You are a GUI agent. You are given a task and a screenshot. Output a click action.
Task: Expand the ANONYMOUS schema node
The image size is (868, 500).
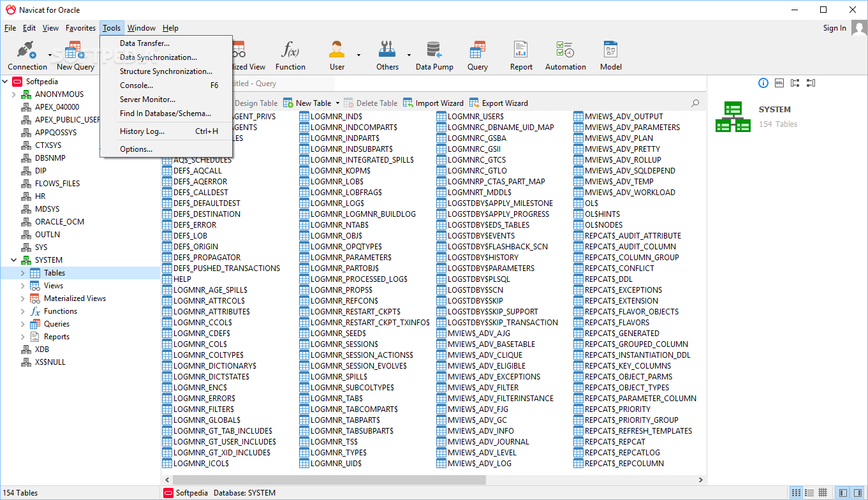[x=13, y=94]
